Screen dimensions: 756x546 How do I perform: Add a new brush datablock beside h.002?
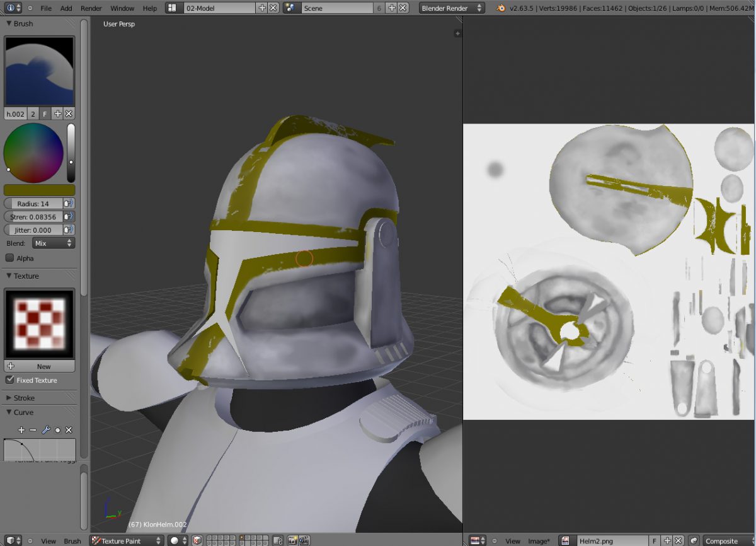(x=58, y=114)
